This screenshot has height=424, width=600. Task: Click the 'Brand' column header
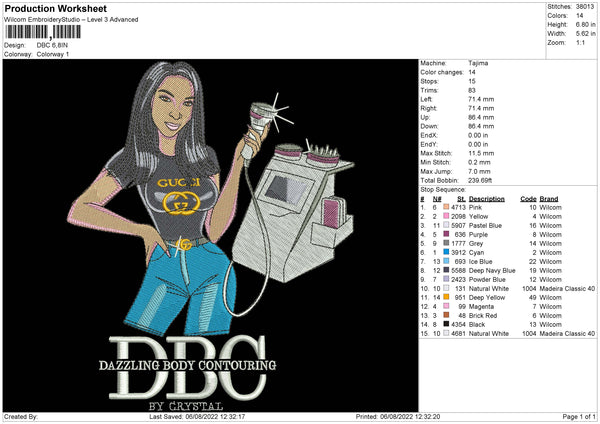[549, 199]
